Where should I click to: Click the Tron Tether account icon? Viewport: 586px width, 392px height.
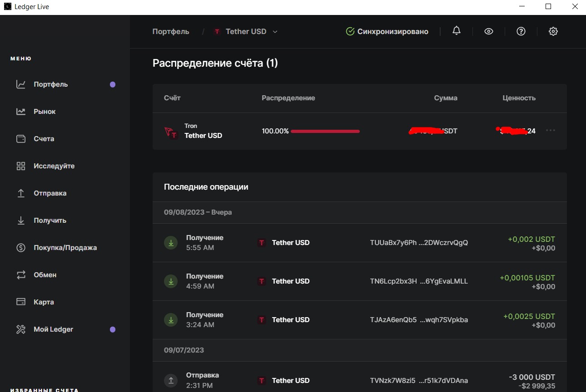click(171, 132)
